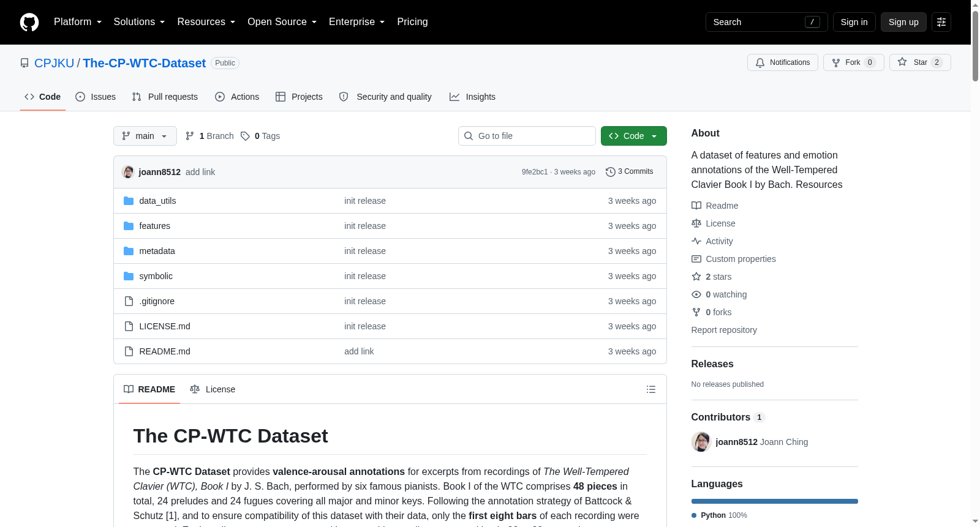Open the GitHub homepage logo
This screenshot has height=527, width=980.
click(29, 22)
